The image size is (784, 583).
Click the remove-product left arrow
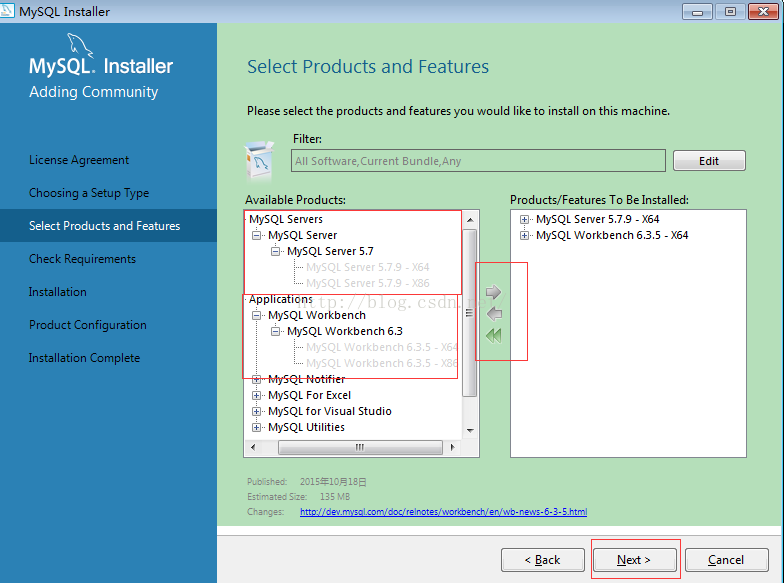(x=494, y=314)
